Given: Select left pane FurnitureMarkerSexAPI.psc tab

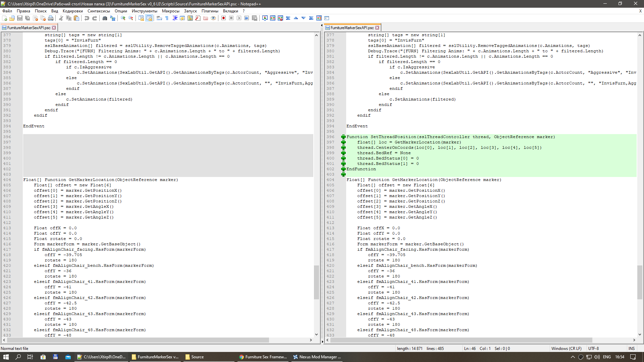Looking at the screenshot, I should (x=29, y=28).
